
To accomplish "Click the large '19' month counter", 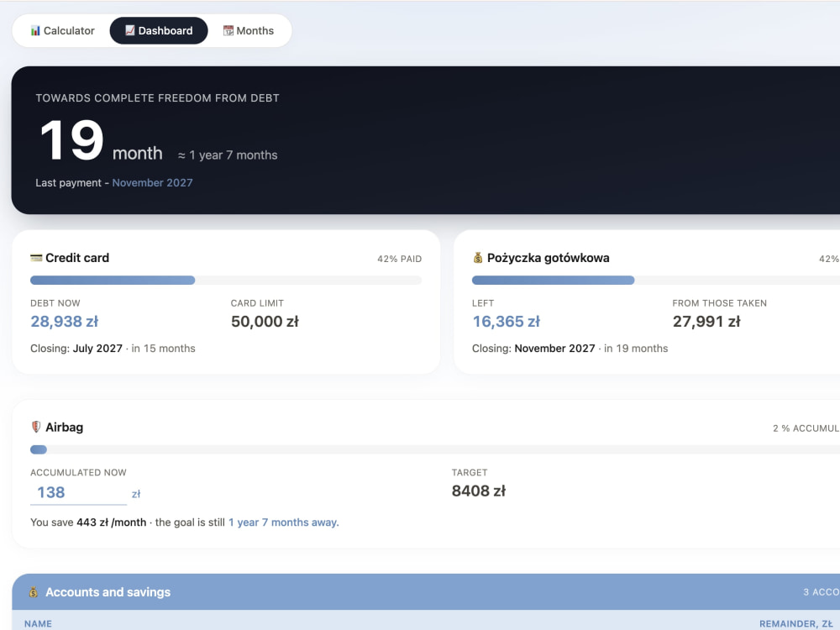I will (72, 139).
